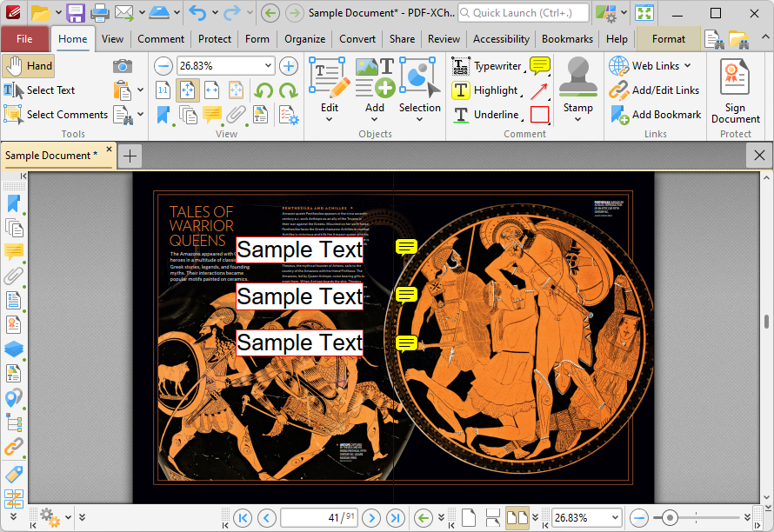Screen dimensions: 774x532
Task: Click the zoom slider handle
Action: pos(670,518)
